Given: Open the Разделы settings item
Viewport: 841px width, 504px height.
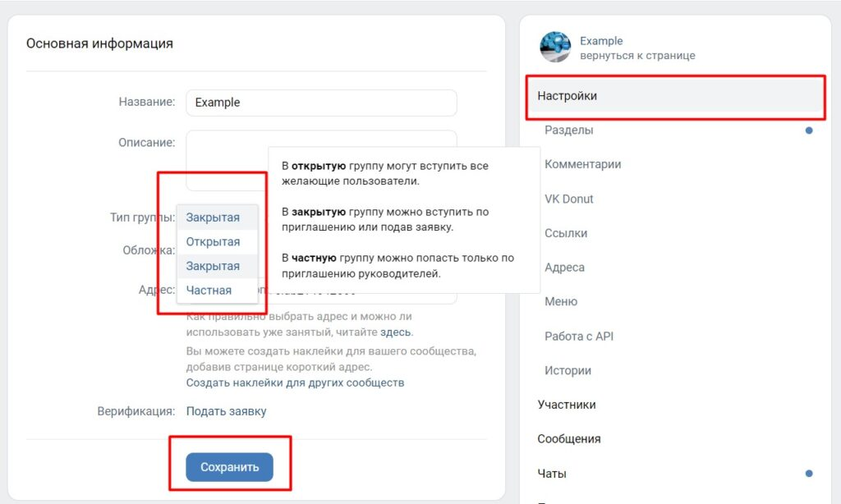Looking at the screenshot, I should pos(675,131).
